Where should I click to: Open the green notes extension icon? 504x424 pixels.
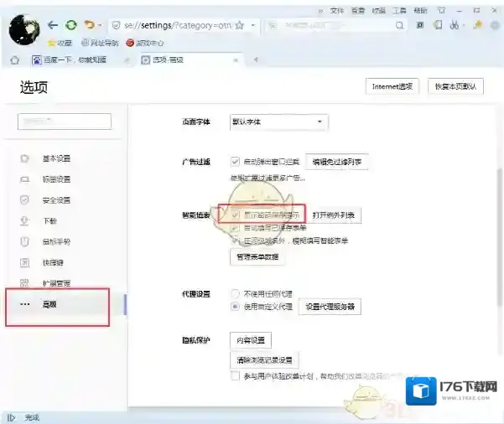click(438, 25)
